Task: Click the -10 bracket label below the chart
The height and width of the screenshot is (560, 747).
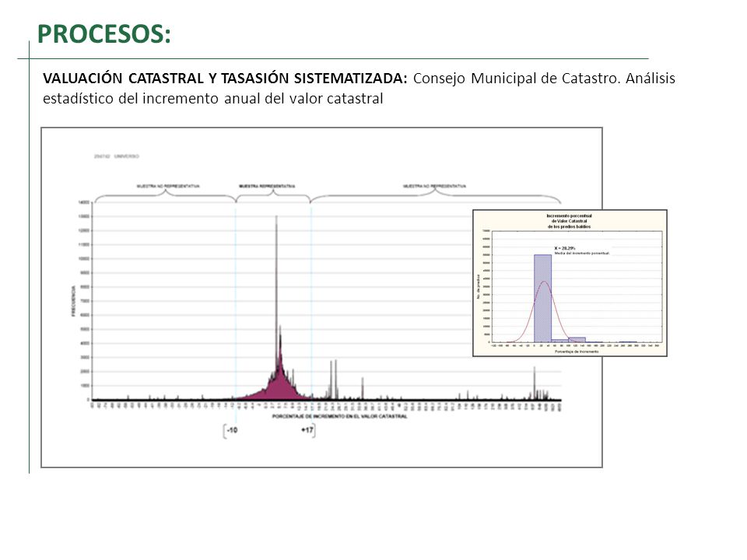Action: (232, 430)
